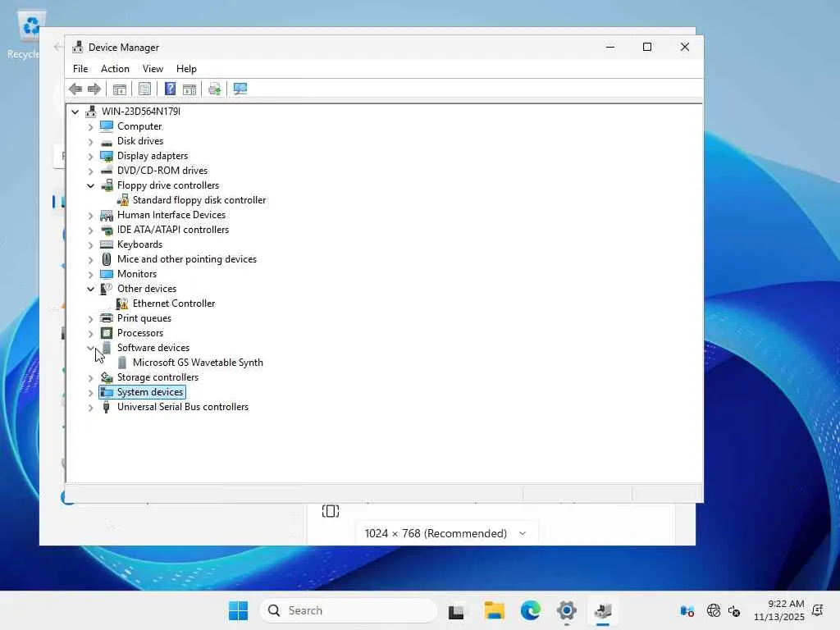This screenshot has height=630, width=840.
Task: Click the Keyboards category icon
Action: [107, 244]
